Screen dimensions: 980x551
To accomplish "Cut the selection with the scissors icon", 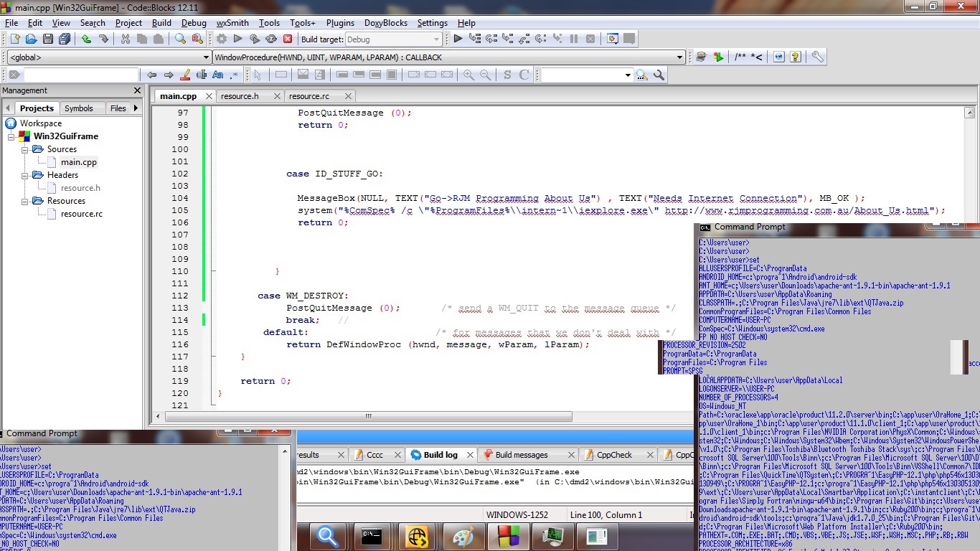I will tap(126, 39).
